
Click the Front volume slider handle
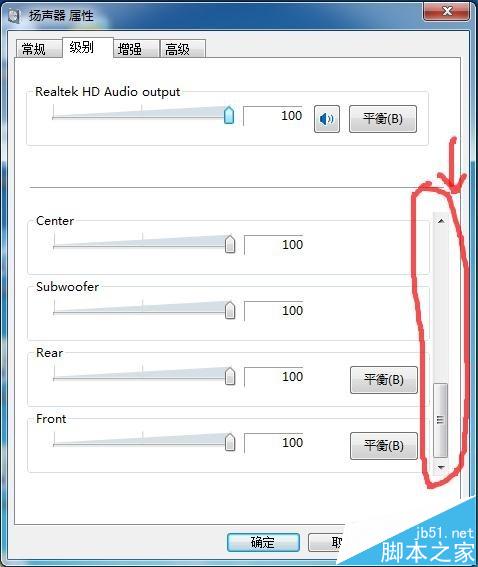(230, 442)
